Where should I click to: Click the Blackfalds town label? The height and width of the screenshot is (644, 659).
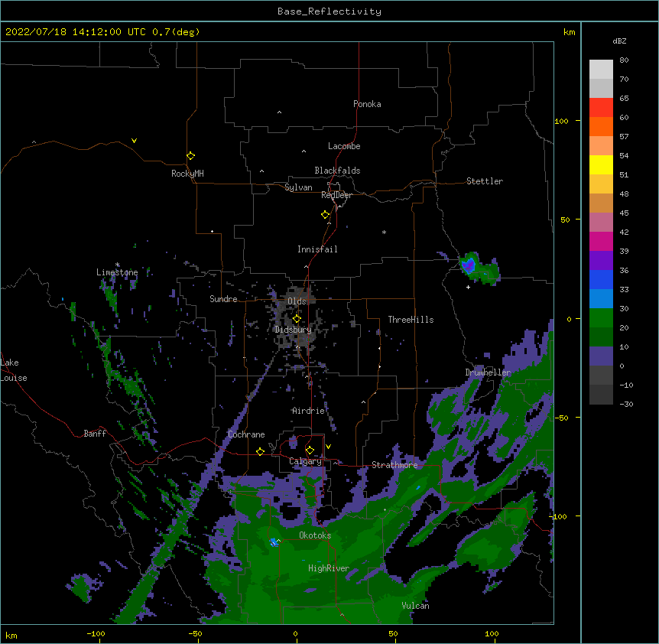tap(337, 171)
